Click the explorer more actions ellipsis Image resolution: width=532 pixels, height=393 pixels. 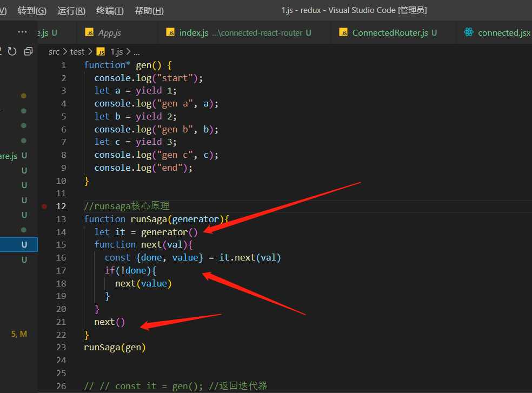tap(22, 32)
